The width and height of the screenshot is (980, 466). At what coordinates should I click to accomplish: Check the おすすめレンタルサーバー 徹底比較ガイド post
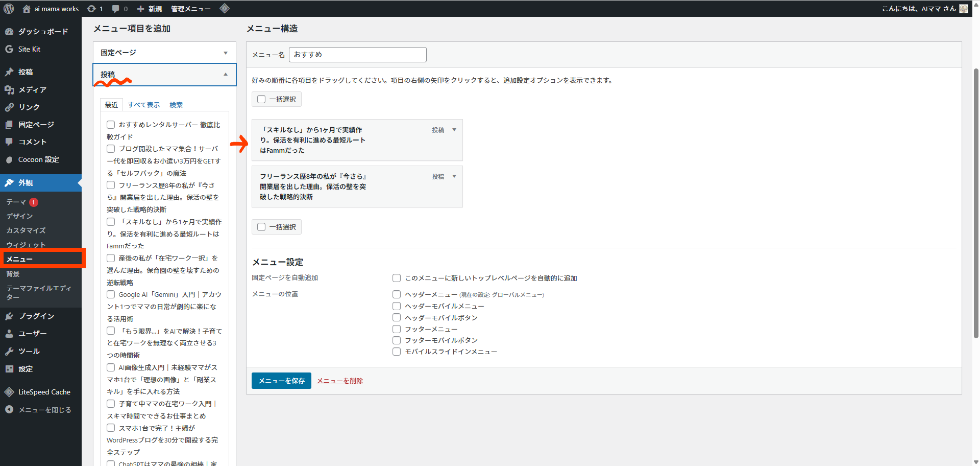(111, 124)
